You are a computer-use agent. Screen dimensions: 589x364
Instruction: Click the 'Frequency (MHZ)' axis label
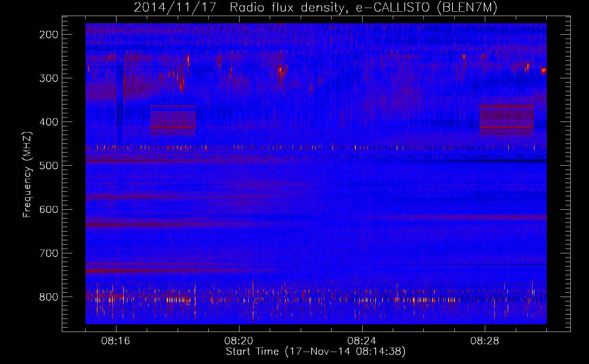pos(27,175)
